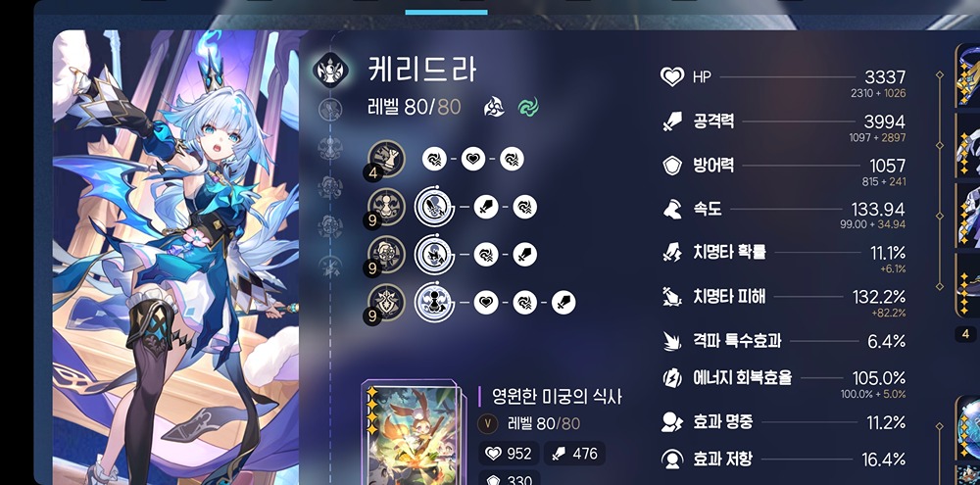Open the top relic thumbnail at right edge
This screenshot has height=485, width=980.
coord(967,74)
